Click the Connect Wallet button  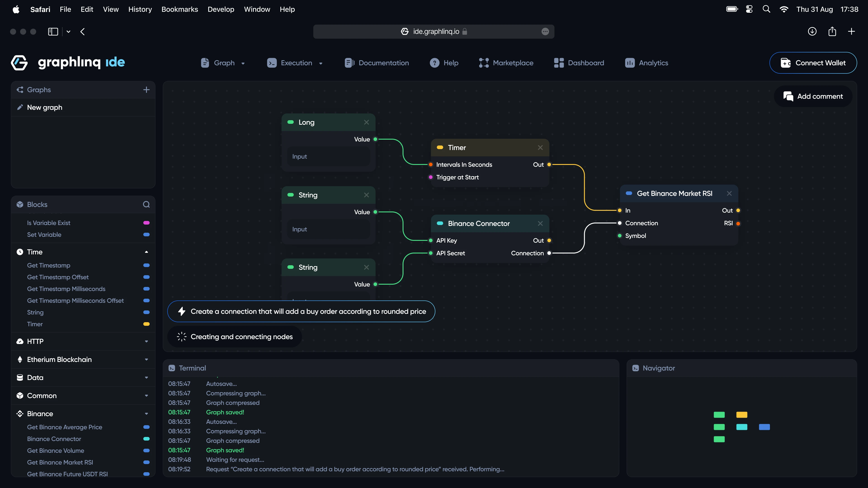(x=813, y=63)
